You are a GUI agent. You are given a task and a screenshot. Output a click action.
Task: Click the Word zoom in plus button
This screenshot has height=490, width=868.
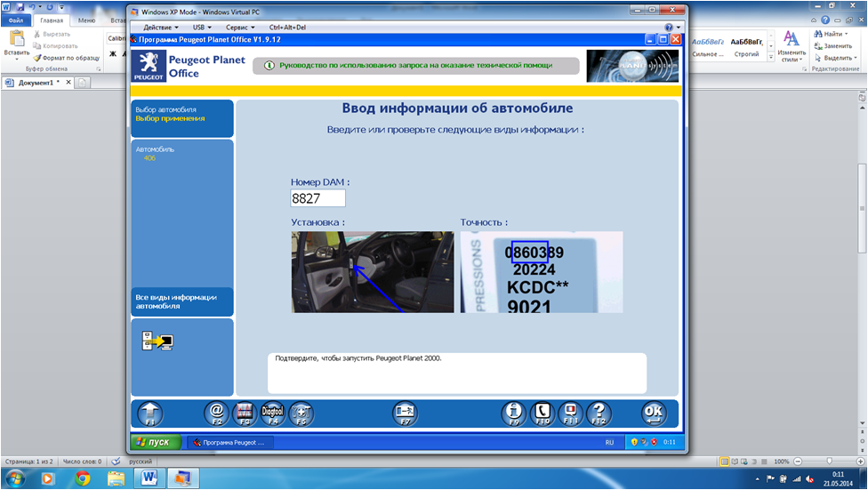pos(860,462)
